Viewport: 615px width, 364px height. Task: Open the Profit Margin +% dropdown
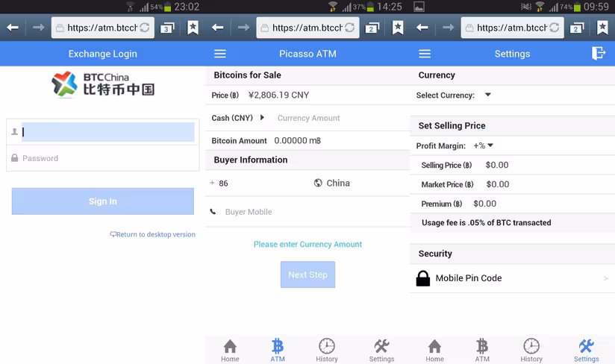483,145
